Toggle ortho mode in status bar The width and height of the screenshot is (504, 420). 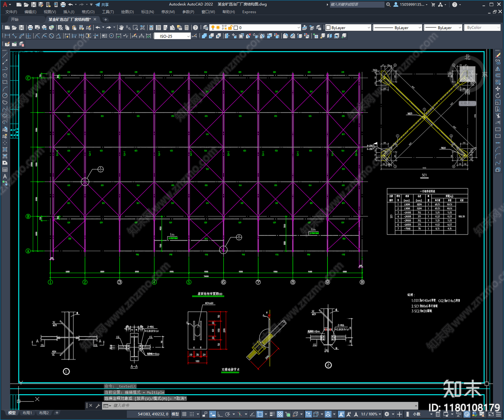tap(220, 414)
